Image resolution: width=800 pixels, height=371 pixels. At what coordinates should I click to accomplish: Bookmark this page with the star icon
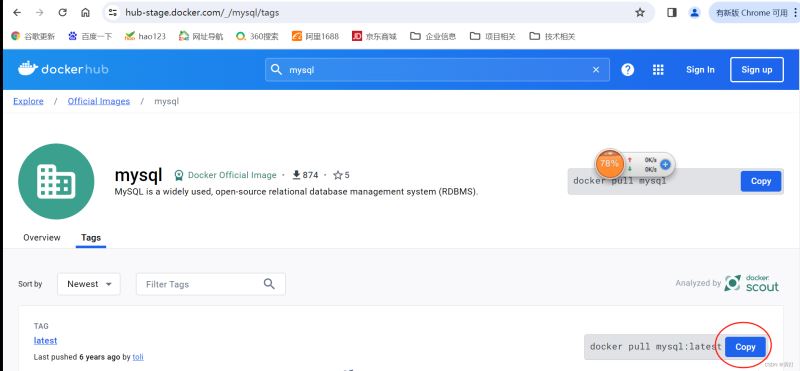point(640,13)
